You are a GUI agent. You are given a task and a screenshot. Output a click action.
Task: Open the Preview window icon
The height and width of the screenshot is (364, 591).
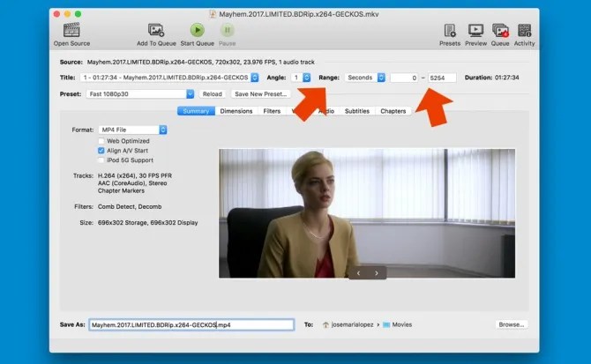[475, 30]
